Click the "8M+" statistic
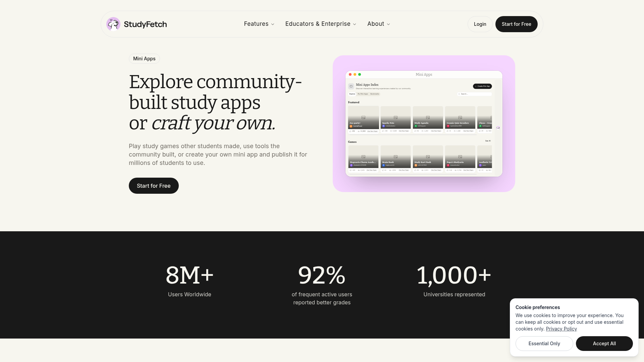 coord(190,275)
